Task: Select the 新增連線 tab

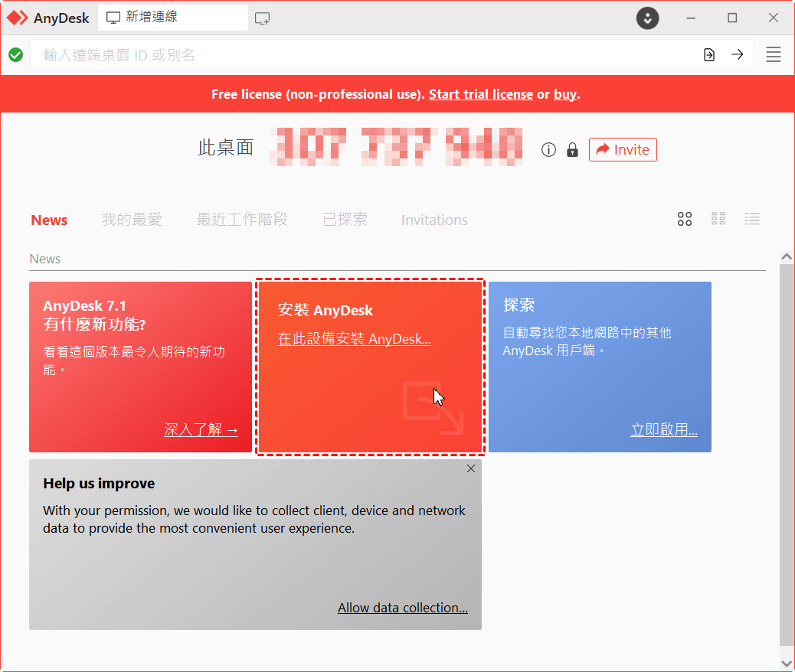Action: click(x=173, y=18)
